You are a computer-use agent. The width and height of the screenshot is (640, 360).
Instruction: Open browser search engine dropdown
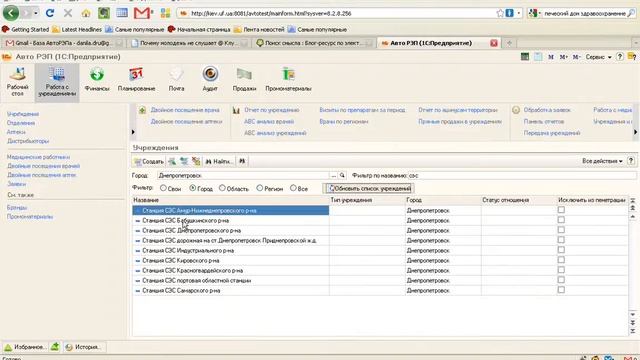(535, 13)
